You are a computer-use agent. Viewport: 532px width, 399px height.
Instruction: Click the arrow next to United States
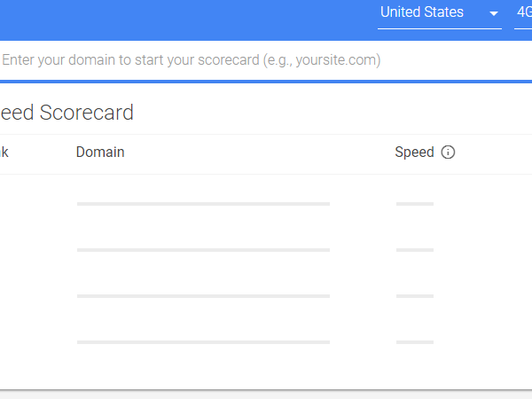494,14
